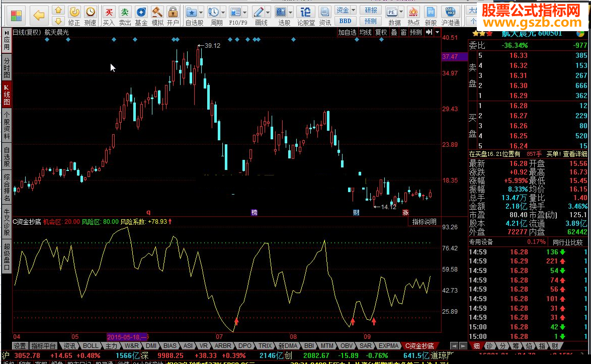Click the 卖出 sell icon
The height and width of the screenshot is (364, 591).
click(x=125, y=16)
